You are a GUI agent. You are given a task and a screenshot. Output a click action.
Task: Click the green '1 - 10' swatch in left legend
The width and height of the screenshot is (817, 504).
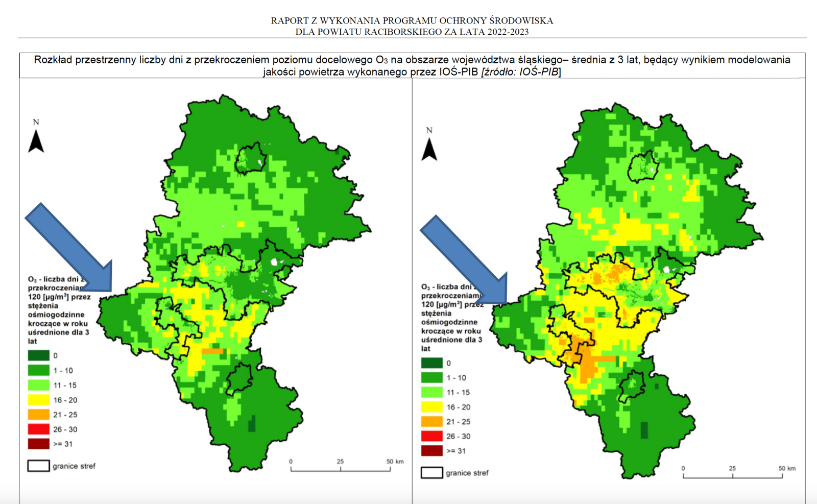[x=38, y=370]
